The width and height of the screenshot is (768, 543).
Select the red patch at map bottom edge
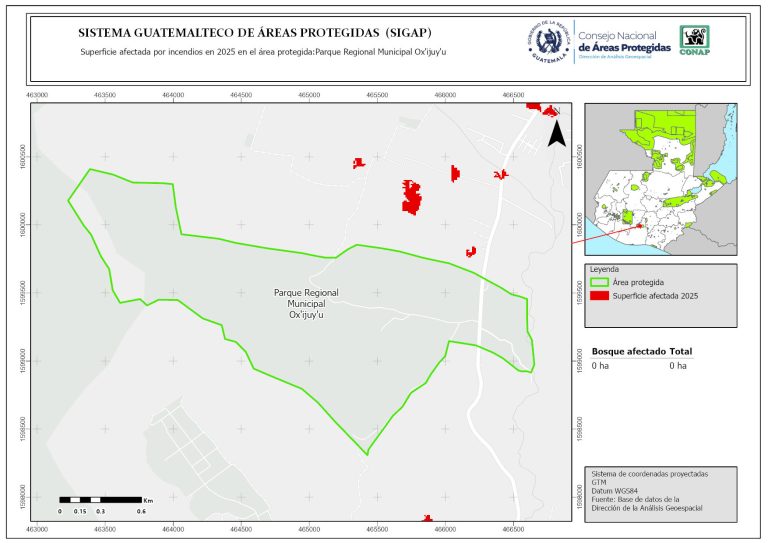coord(427,518)
